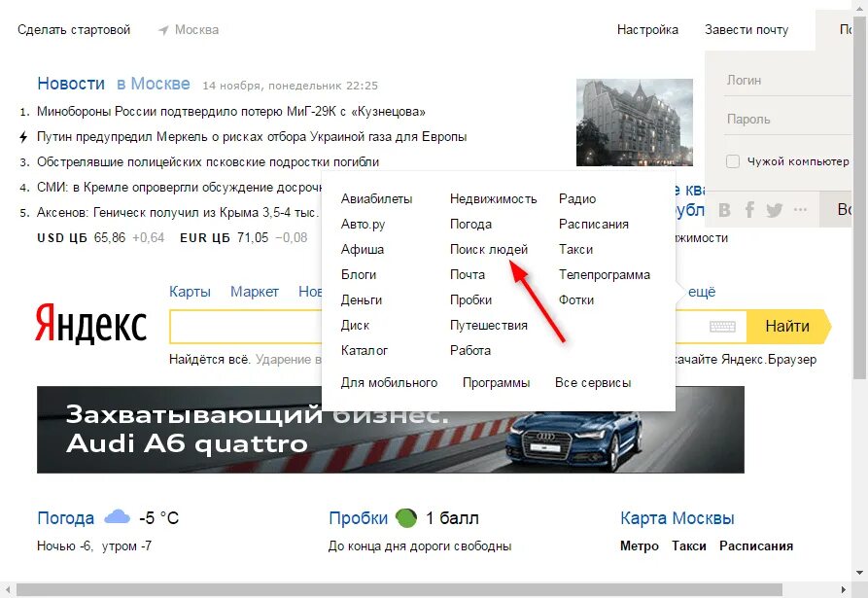Open Телепрограмма service
The height and width of the screenshot is (598, 868).
coord(605,274)
